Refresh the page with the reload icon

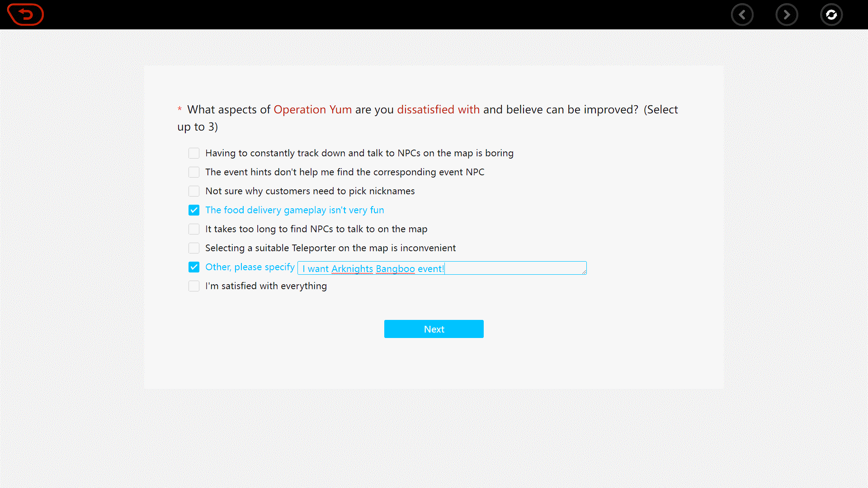coord(831,15)
